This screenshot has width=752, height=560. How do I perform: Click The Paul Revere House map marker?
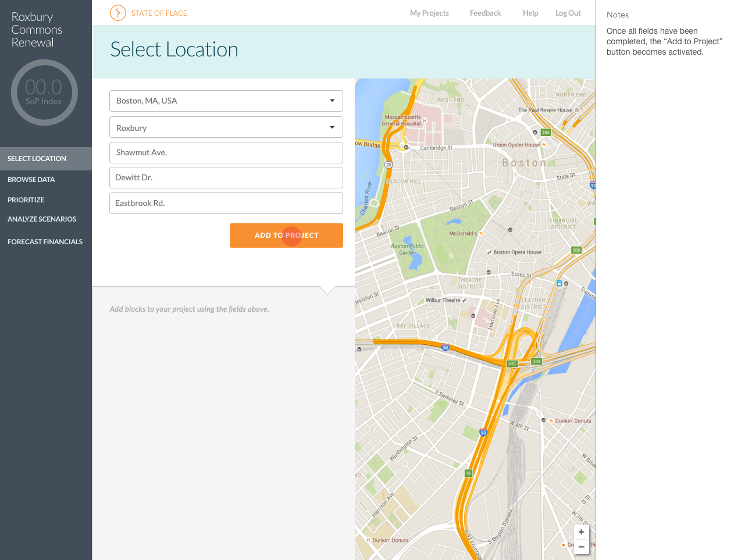point(576,110)
